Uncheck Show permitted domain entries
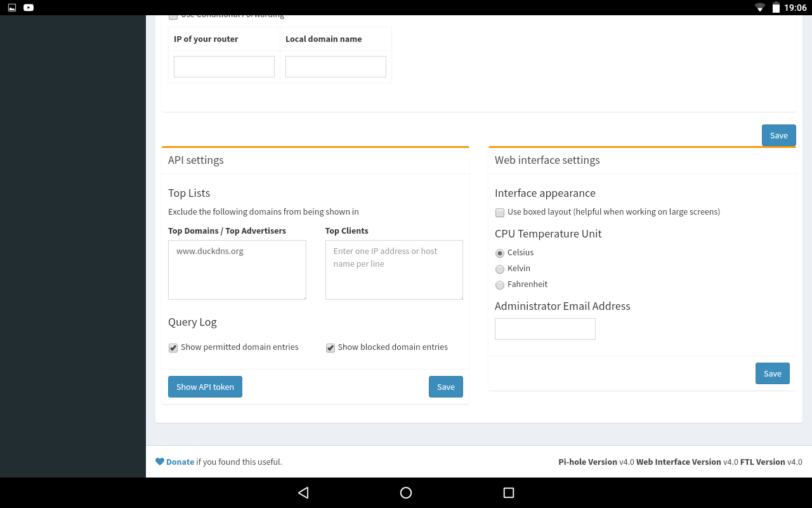Image resolution: width=812 pixels, height=508 pixels. click(173, 348)
